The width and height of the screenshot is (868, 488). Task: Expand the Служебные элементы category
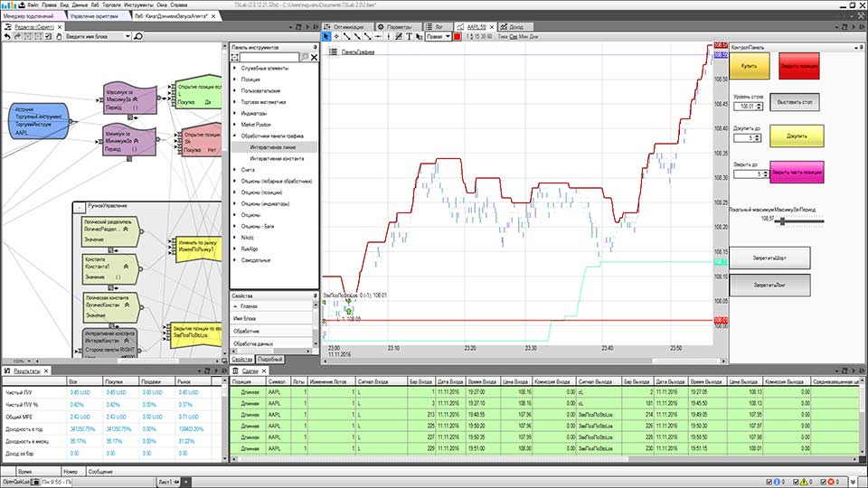[x=235, y=68]
